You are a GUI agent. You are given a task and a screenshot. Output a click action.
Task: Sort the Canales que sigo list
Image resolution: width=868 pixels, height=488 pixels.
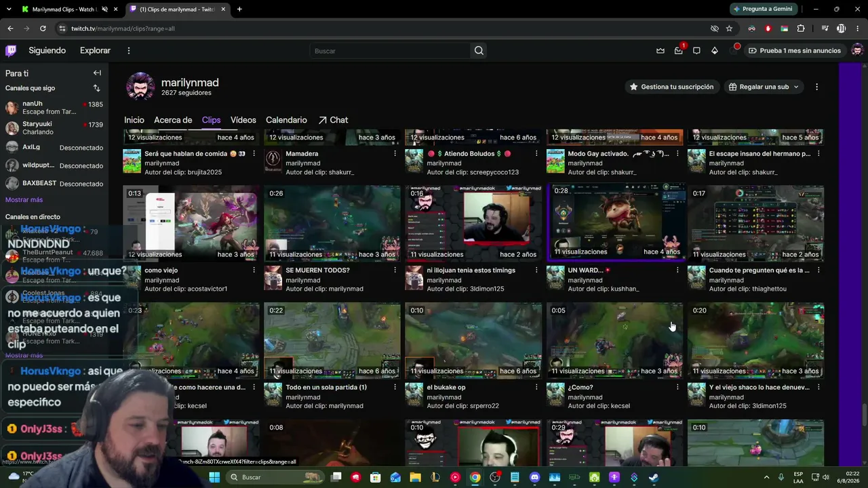(96, 88)
